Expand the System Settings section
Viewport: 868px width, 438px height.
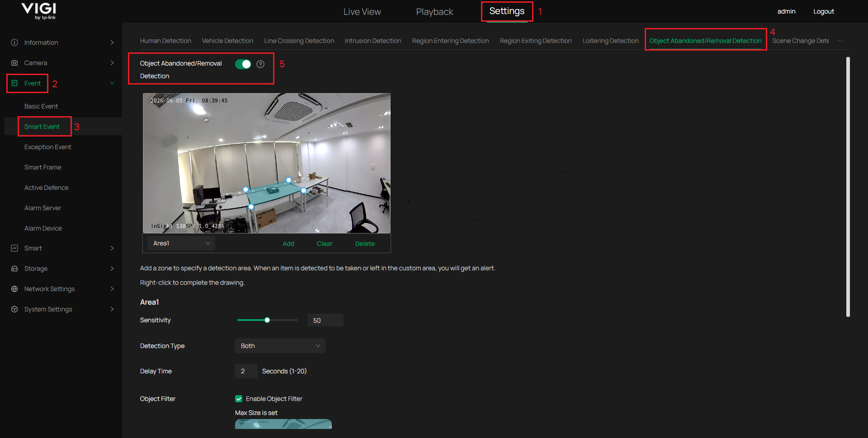click(112, 309)
